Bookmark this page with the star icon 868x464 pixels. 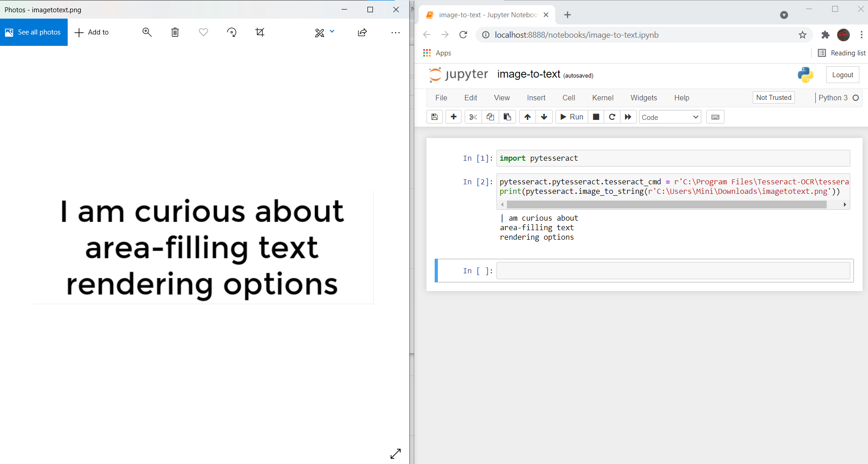click(x=803, y=35)
